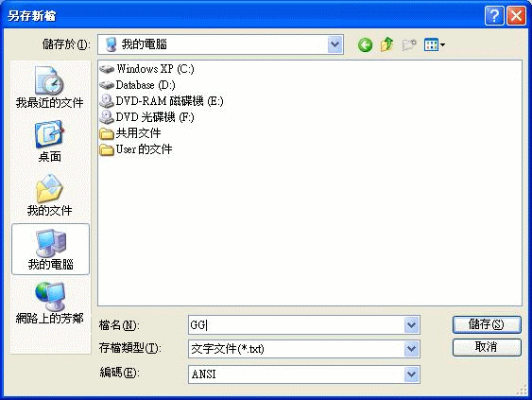Open 網路上的芳鄰 in the places bar

[49, 303]
